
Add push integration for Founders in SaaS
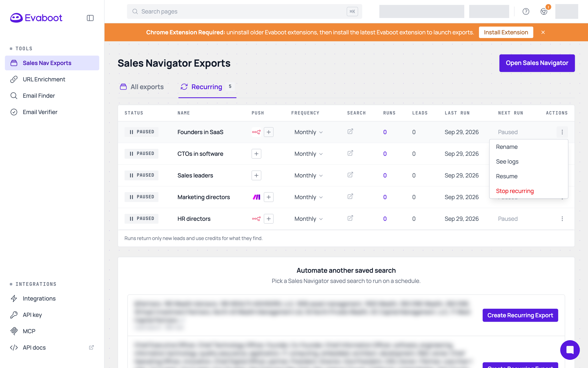(268, 132)
